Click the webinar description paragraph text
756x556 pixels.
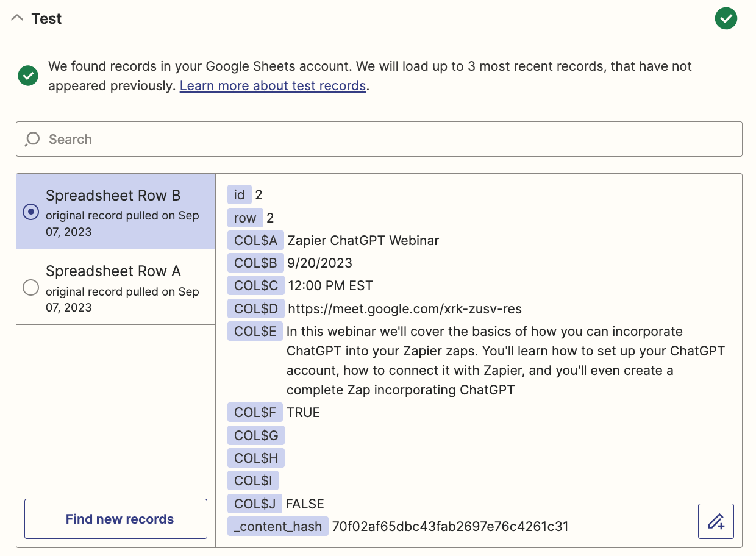[x=505, y=360]
